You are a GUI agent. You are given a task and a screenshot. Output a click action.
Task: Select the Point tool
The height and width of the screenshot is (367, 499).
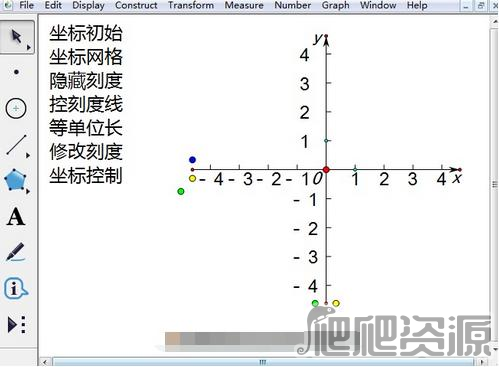(16, 72)
